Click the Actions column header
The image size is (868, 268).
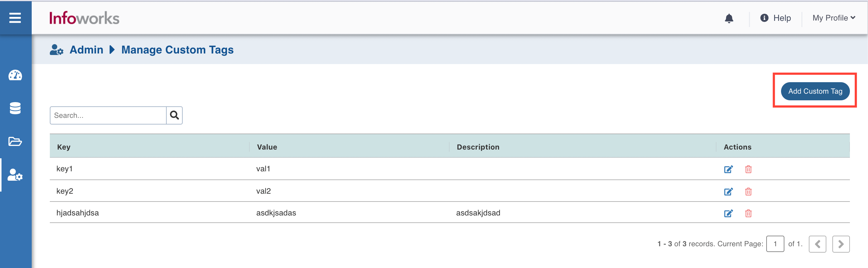(x=737, y=147)
